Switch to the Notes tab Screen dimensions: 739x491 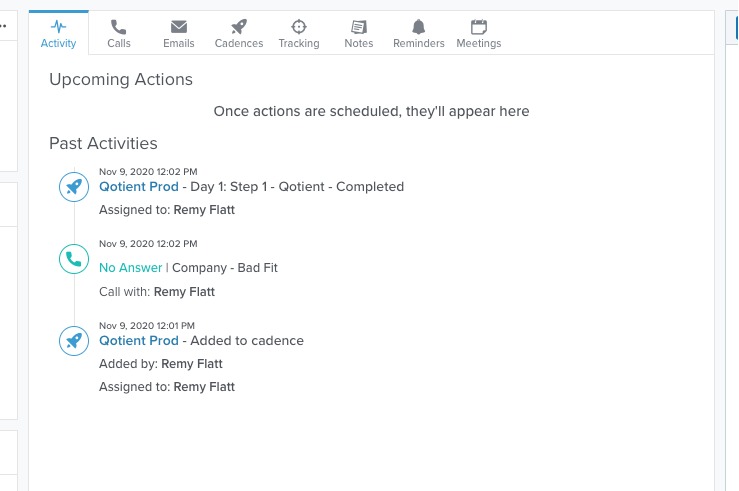358,32
